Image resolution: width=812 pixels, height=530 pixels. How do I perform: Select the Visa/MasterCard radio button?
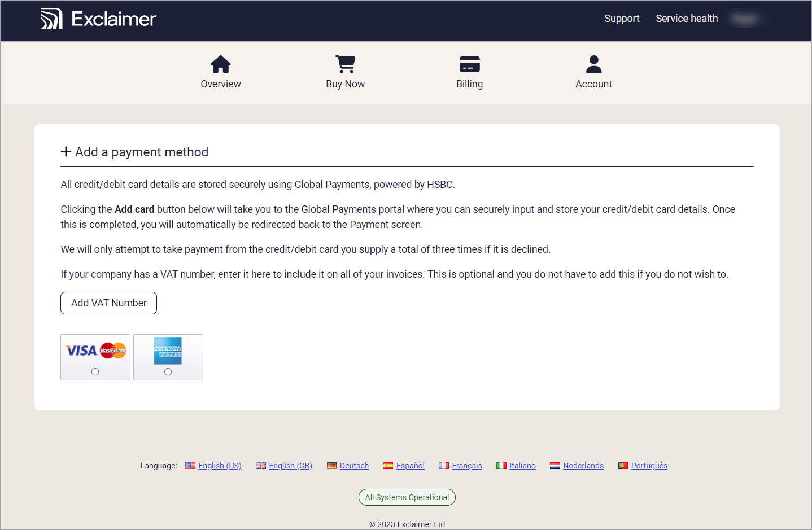coord(95,372)
